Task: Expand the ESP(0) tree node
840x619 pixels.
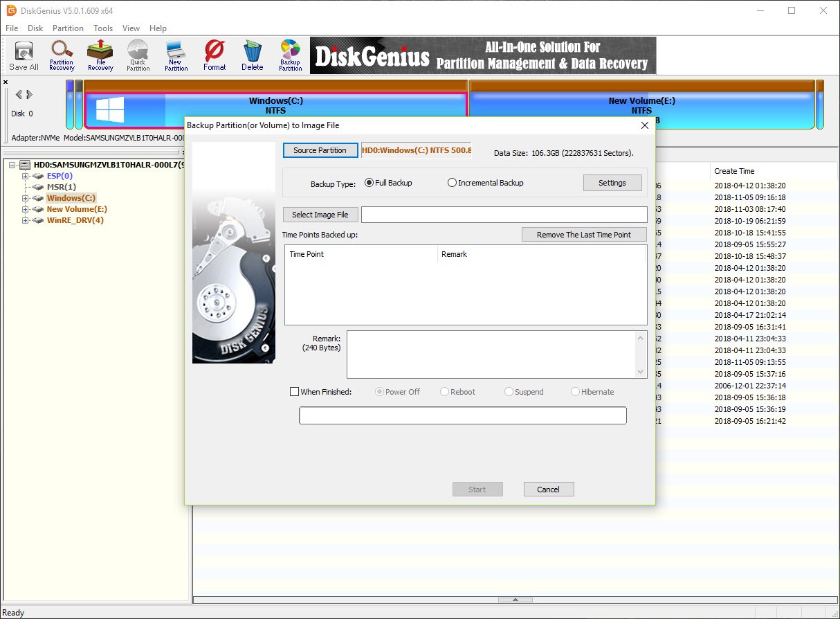Action: (26, 176)
